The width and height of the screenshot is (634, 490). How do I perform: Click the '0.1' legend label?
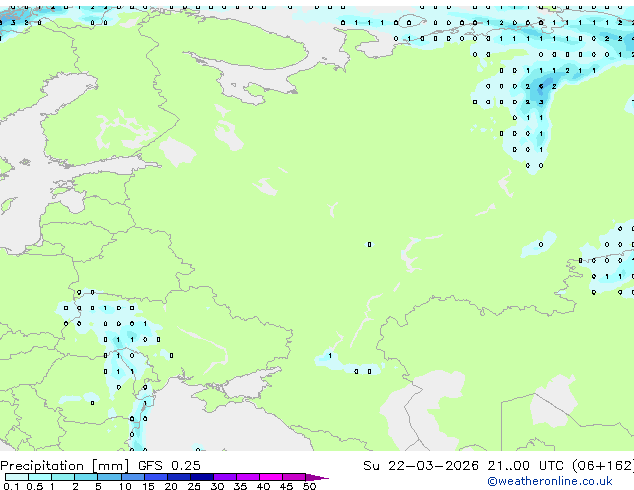[x=11, y=486]
